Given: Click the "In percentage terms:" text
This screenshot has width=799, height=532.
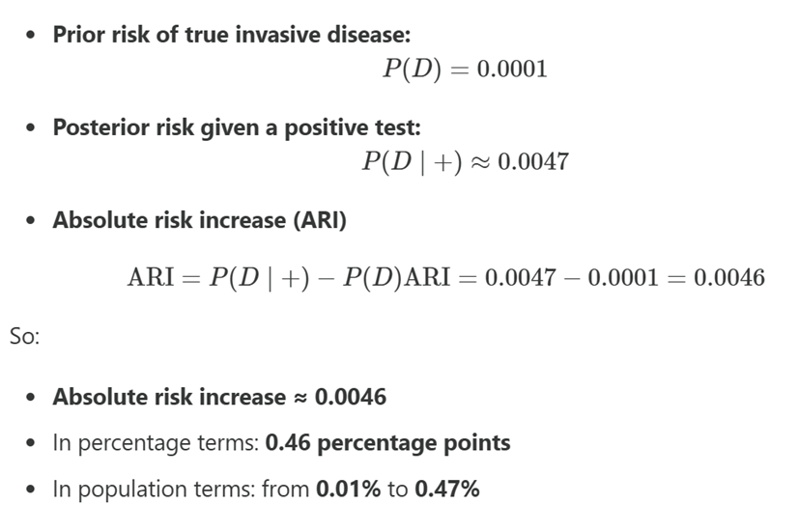Looking at the screenshot, I should (156, 442).
